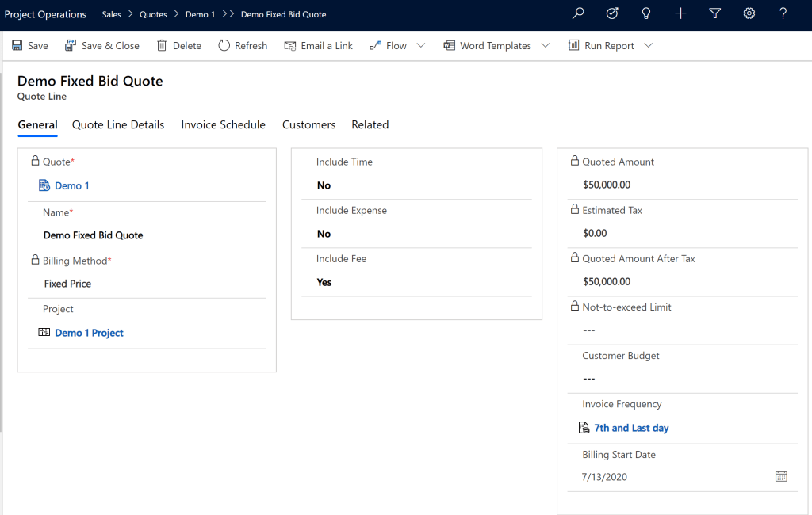Expand the Run Report dropdown arrow

tap(649, 45)
